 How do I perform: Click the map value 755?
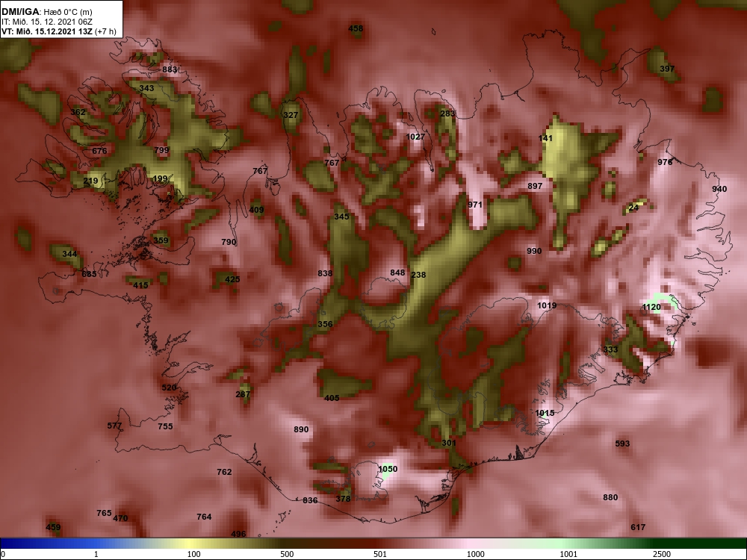pyautogui.click(x=165, y=426)
